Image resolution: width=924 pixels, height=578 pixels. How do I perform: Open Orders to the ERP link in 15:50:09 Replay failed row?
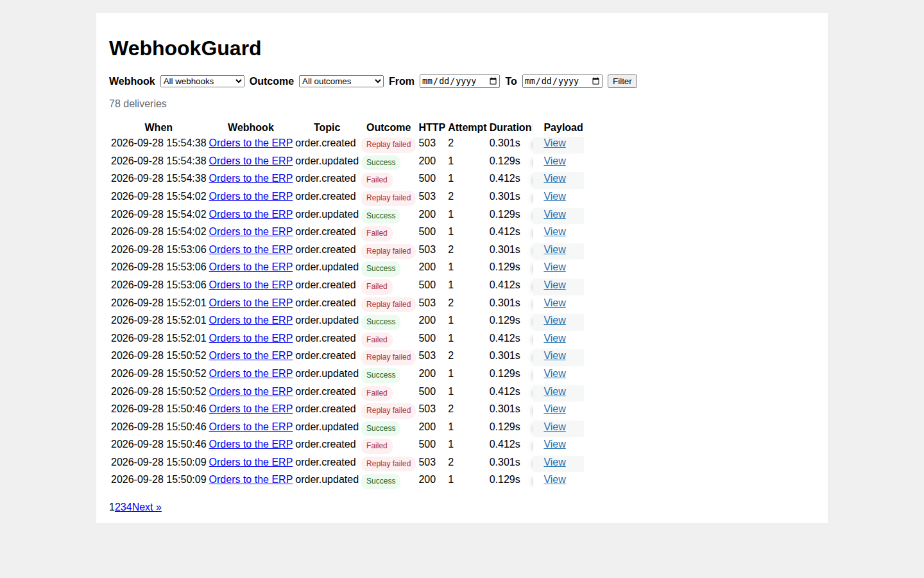pyautogui.click(x=250, y=462)
